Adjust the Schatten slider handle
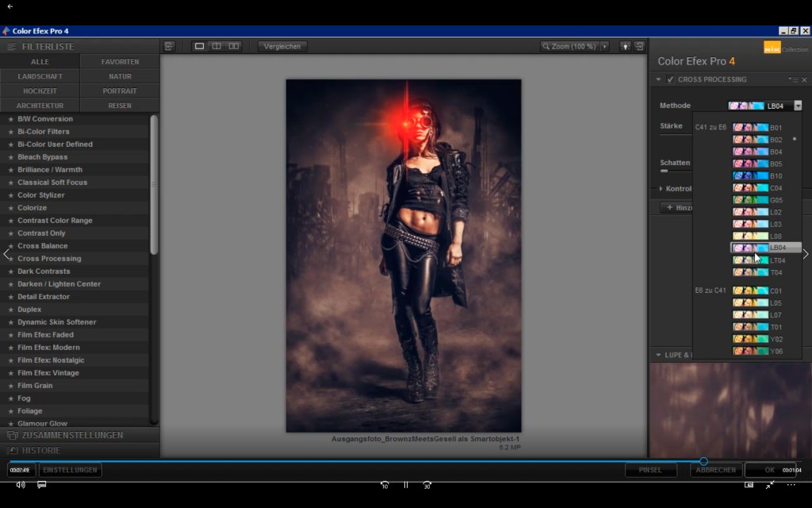The height and width of the screenshot is (508, 812). click(665, 171)
